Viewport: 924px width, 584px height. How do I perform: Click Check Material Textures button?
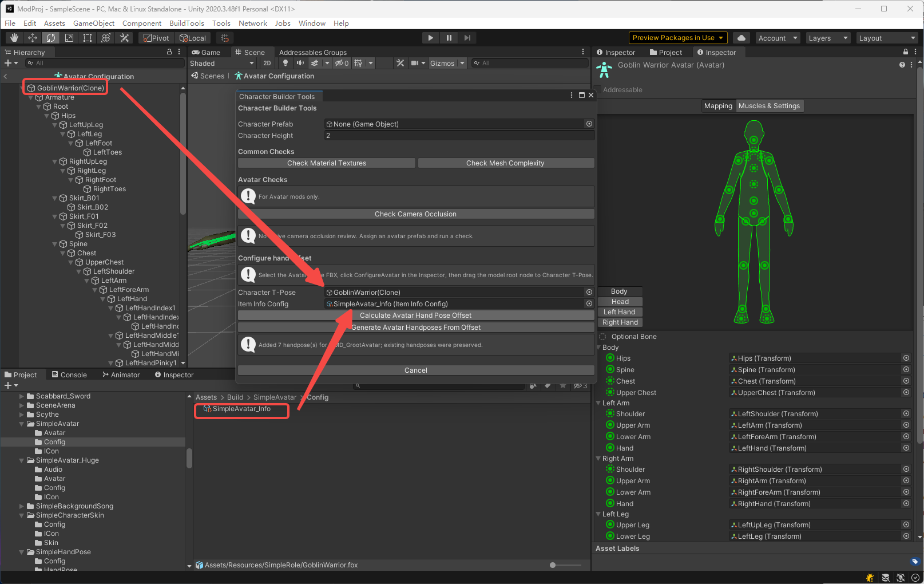327,163
